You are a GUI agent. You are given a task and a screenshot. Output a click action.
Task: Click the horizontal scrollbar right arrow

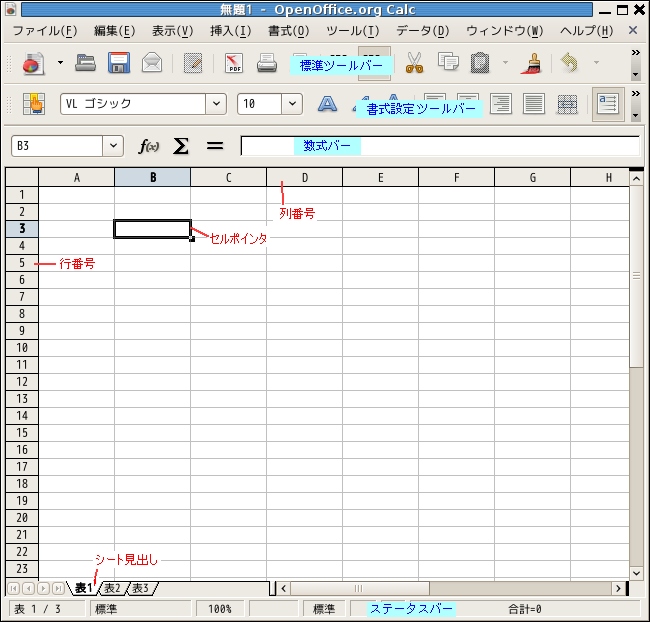(x=618, y=588)
